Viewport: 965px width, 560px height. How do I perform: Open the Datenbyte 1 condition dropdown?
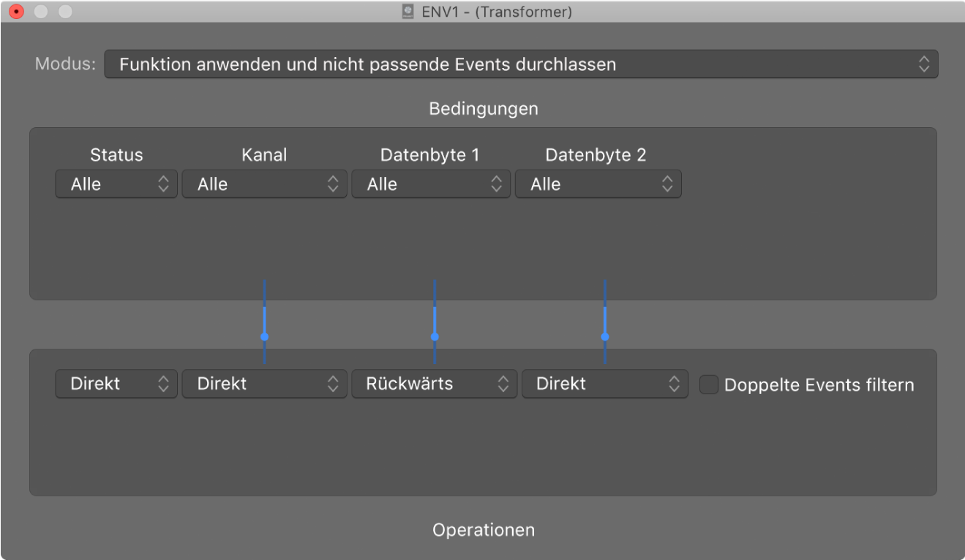click(431, 184)
